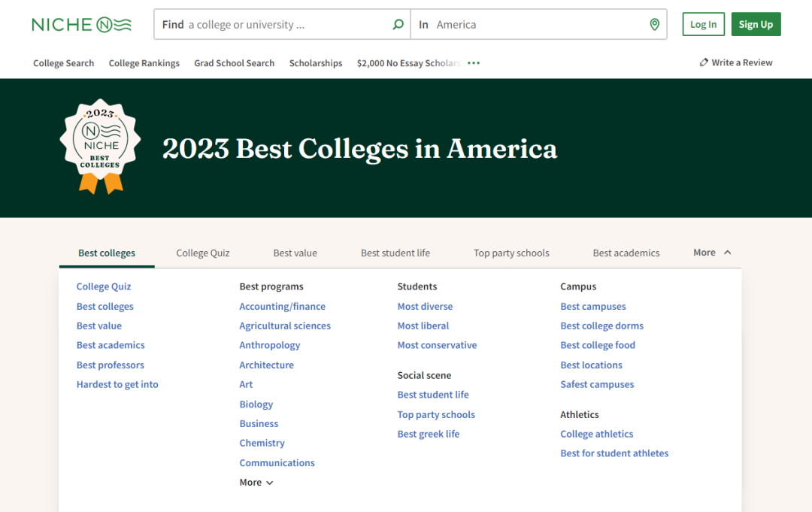
Task: Select the Top party schools tab
Action: point(511,253)
